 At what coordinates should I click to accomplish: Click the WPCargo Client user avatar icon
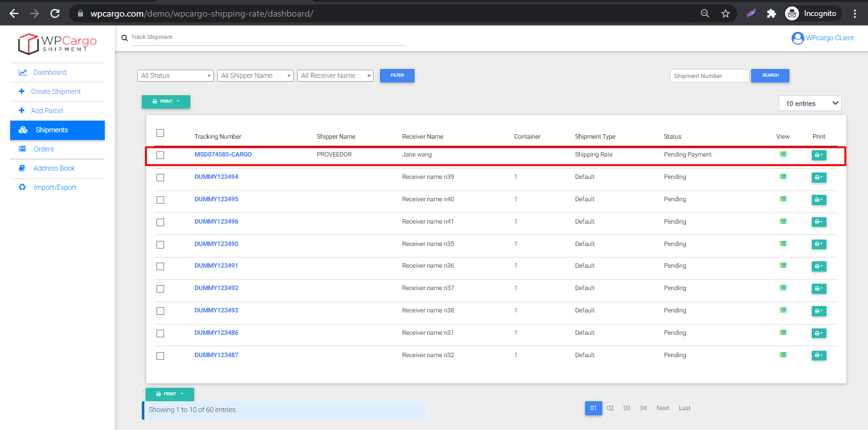pyautogui.click(x=797, y=38)
